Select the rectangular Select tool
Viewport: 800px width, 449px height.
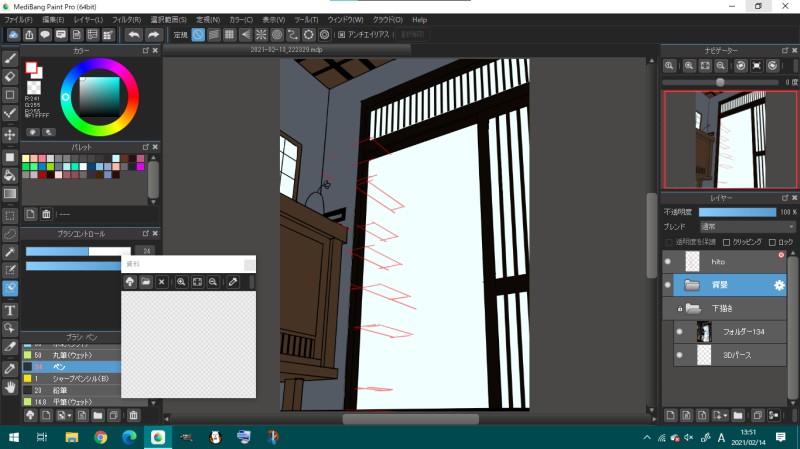pyautogui.click(x=10, y=215)
